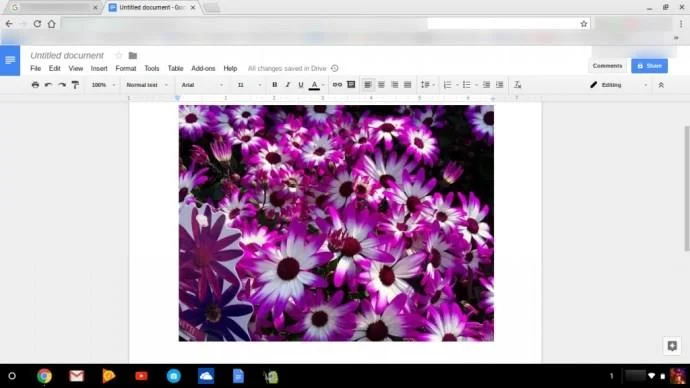Toggle Italic formatting
This screenshot has width=690, height=388.
(288, 85)
